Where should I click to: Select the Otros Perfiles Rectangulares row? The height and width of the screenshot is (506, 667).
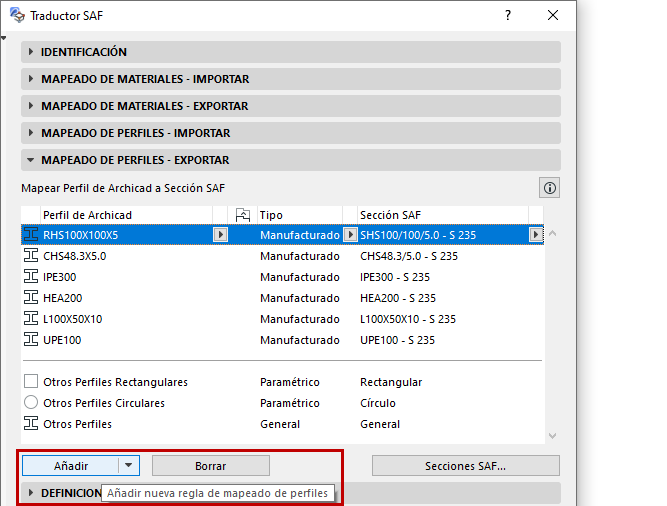[x=282, y=382]
